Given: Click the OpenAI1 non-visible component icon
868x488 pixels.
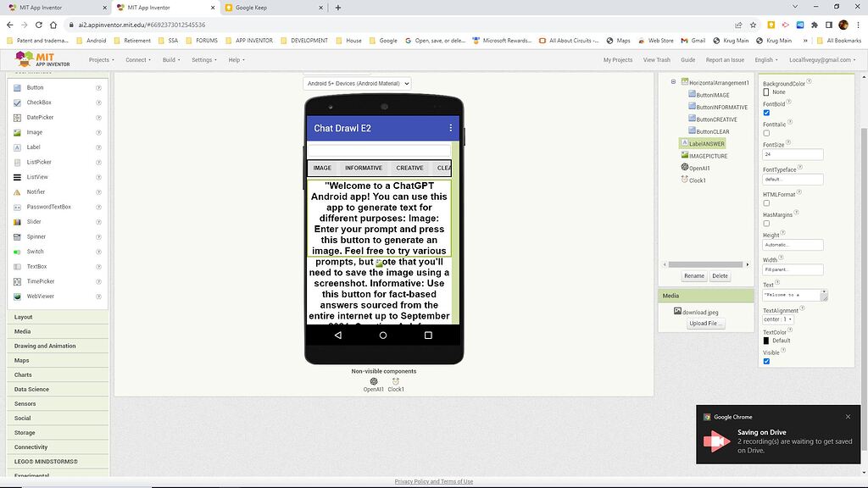Looking at the screenshot, I should point(373,383).
